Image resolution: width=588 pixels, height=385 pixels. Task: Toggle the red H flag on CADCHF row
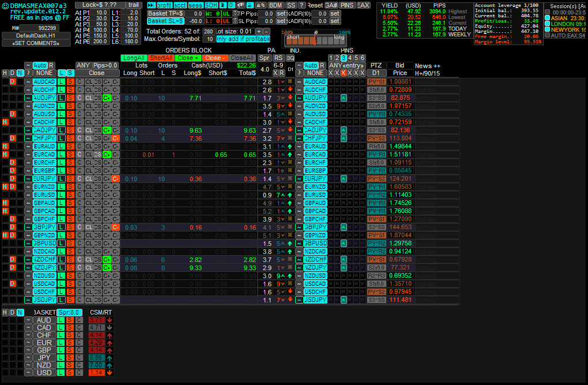5,122
